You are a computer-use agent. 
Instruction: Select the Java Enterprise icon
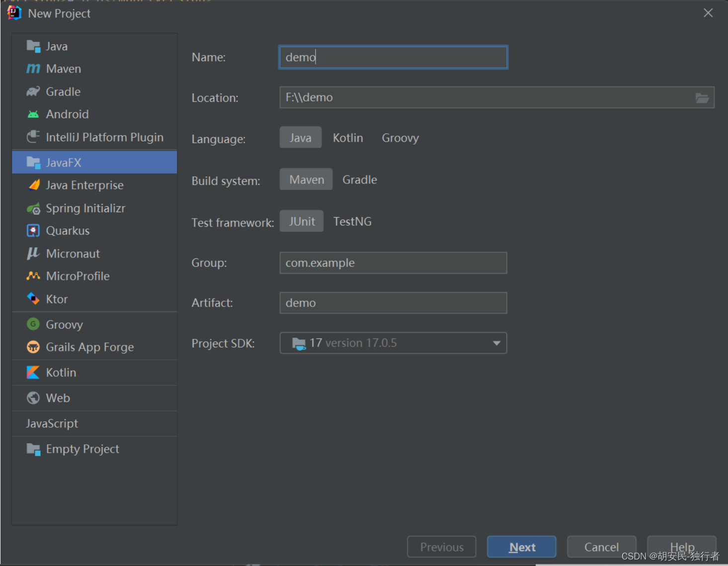pos(33,185)
